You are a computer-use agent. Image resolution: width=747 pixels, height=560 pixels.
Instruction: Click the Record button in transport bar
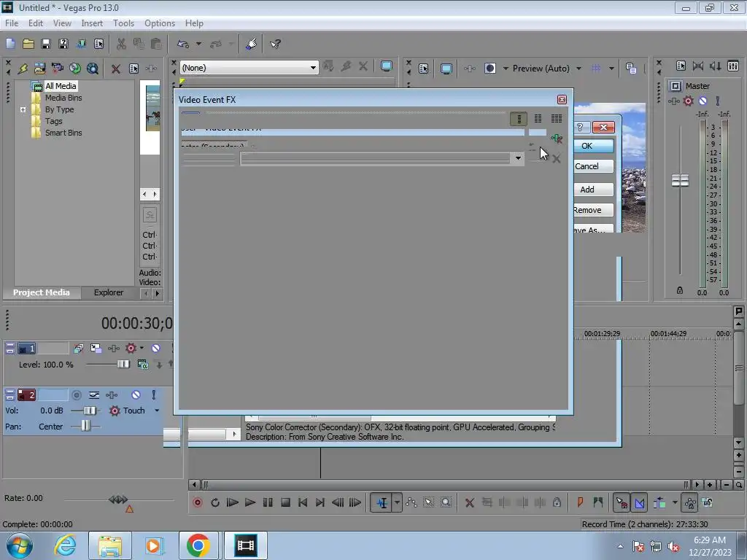pyautogui.click(x=197, y=502)
